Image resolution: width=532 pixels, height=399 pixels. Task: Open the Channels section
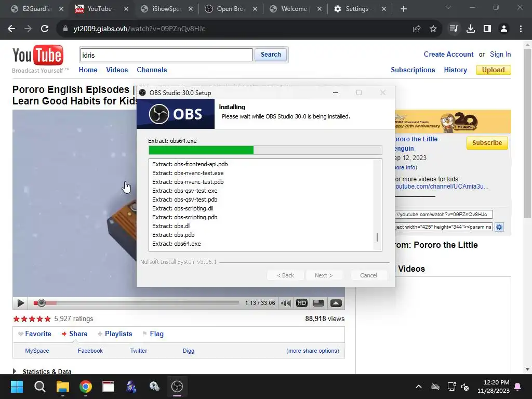pyautogui.click(x=152, y=70)
